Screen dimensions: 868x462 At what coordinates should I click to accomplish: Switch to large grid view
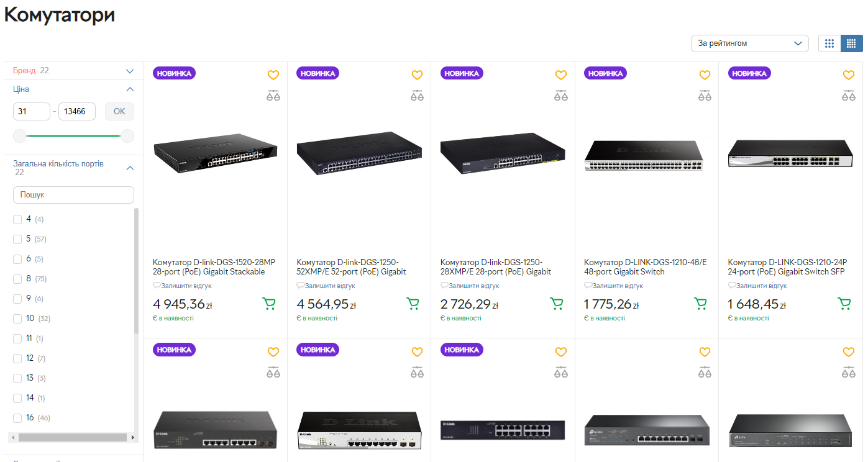coord(829,43)
